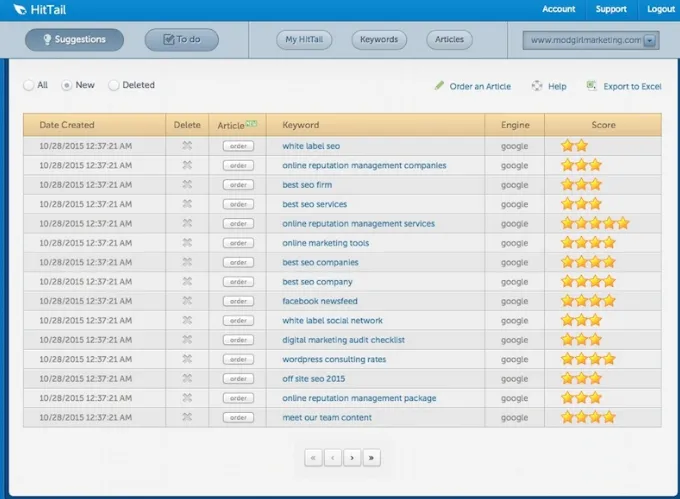Viewport: 680px width, 499px height.
Task: Delete 'online reputation management services' row
Action: tap(187, 223)
